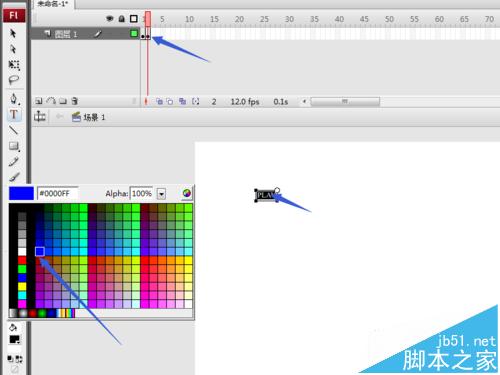
Task: Select the Pen tool
Action: 14,99
